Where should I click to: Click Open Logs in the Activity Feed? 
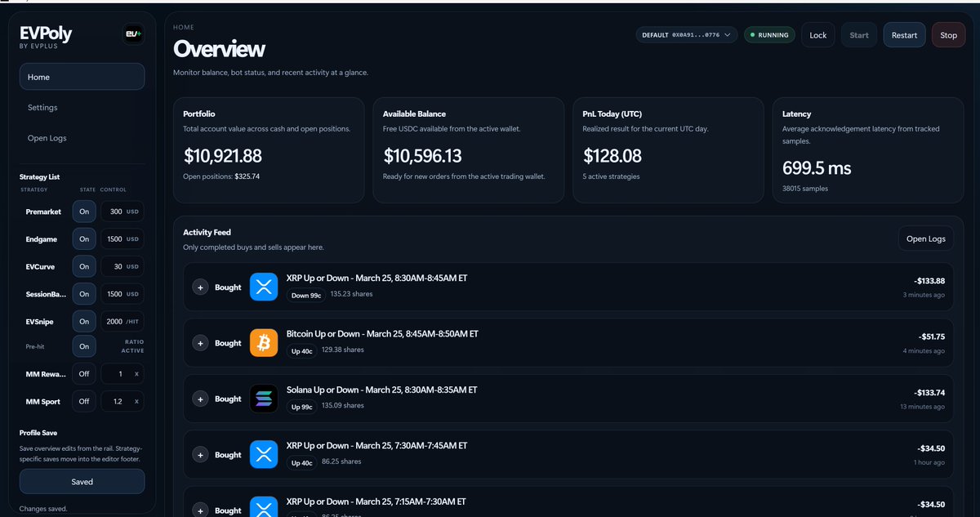925,238
